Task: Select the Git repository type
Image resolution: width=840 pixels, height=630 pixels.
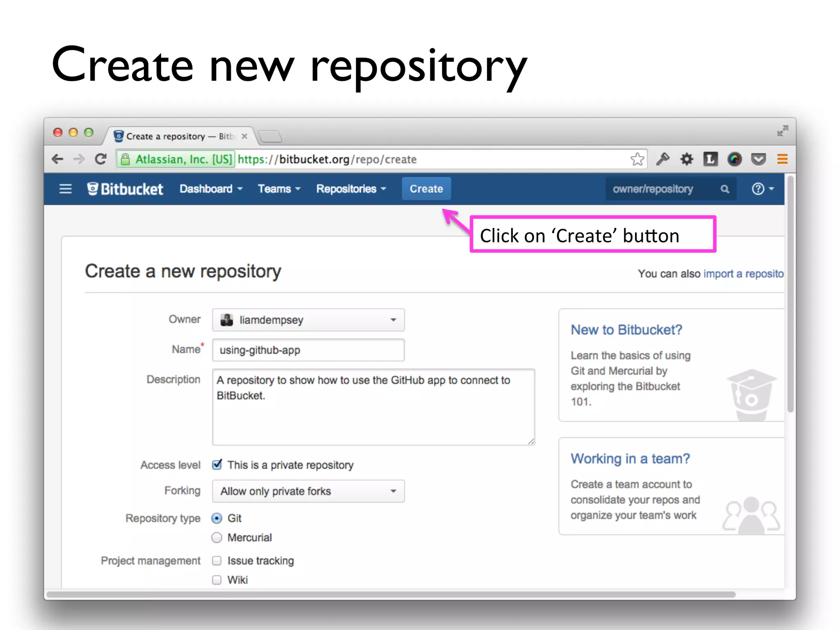Action: (x=217, y=518)
